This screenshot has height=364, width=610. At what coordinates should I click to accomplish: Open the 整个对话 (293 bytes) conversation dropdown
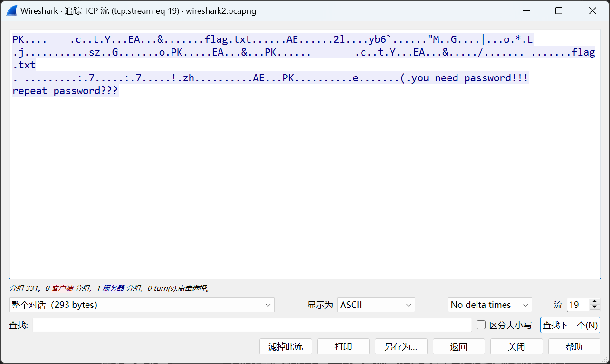(141, 305)
